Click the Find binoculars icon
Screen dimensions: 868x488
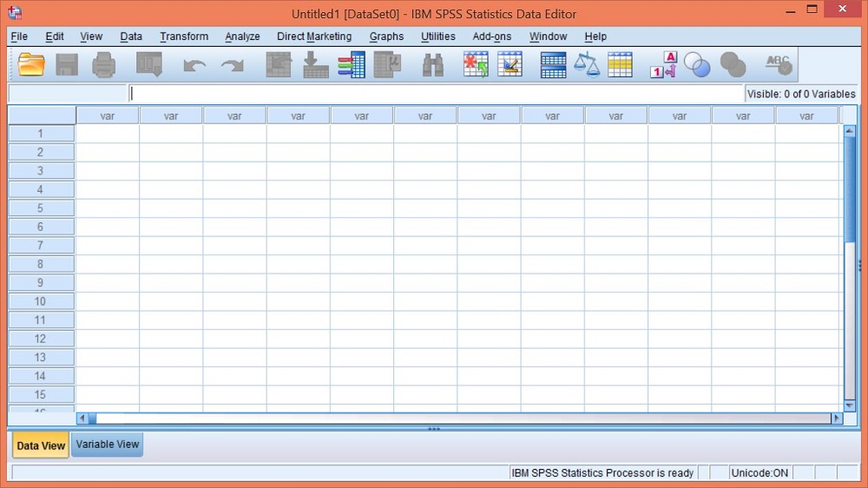433,65
